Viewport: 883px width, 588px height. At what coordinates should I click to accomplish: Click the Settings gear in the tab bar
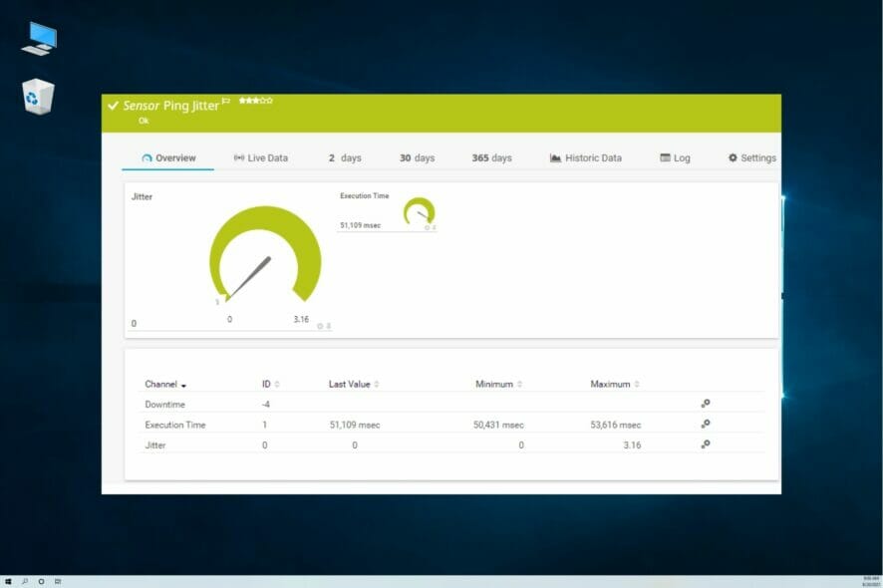tap(735, 157)
